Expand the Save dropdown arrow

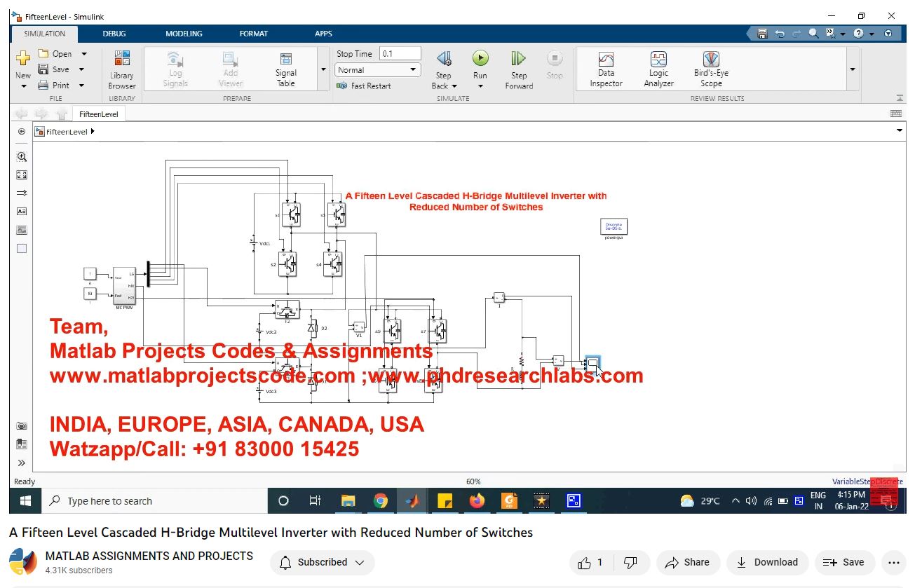[x=81, y=69]
